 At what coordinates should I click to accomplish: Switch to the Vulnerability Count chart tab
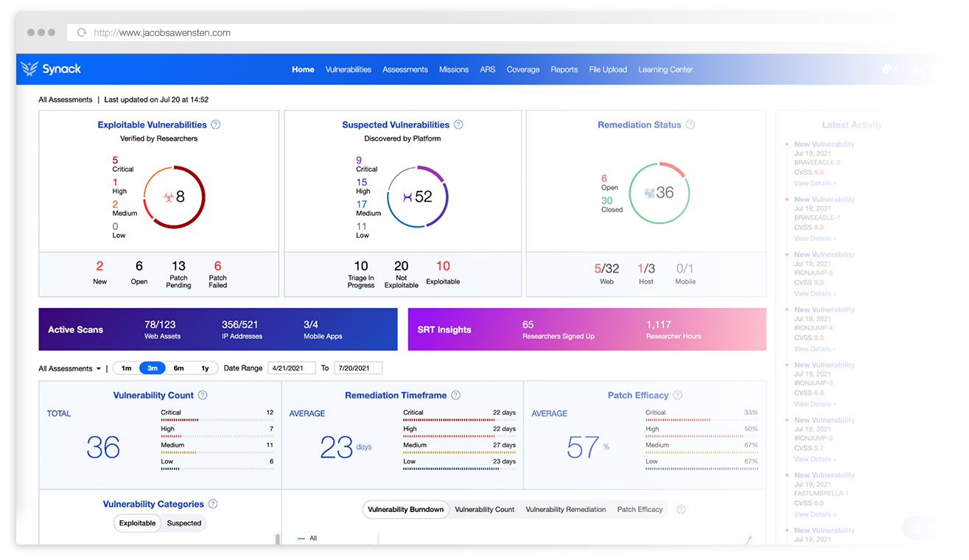(485, 509)
